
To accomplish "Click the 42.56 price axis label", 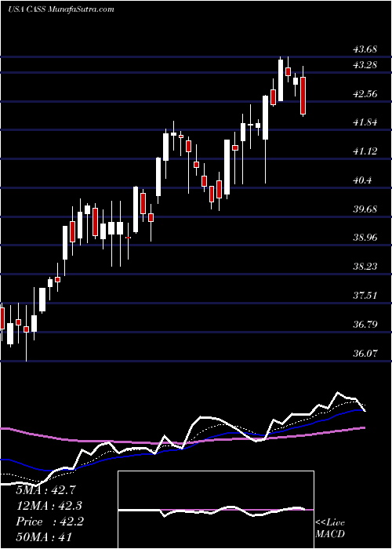I will tap(365, 94).
